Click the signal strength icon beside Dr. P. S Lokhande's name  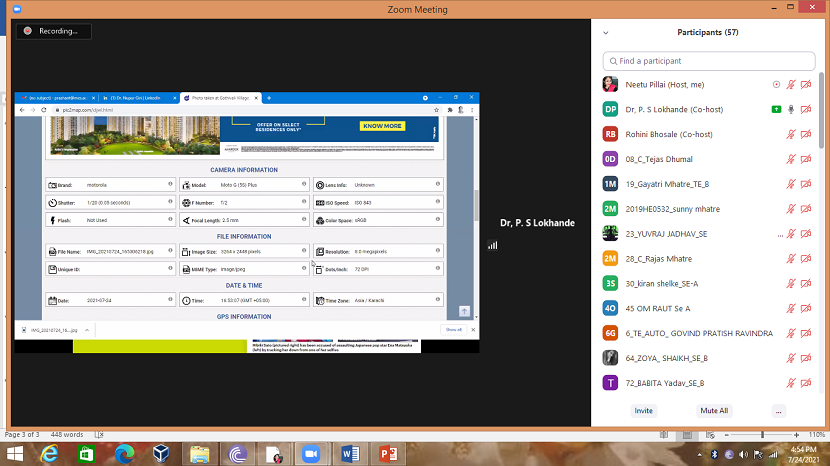click(493, 245)
